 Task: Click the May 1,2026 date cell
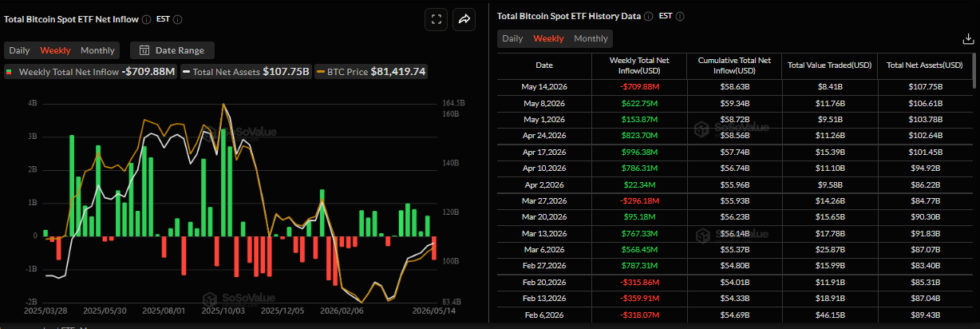543,119
